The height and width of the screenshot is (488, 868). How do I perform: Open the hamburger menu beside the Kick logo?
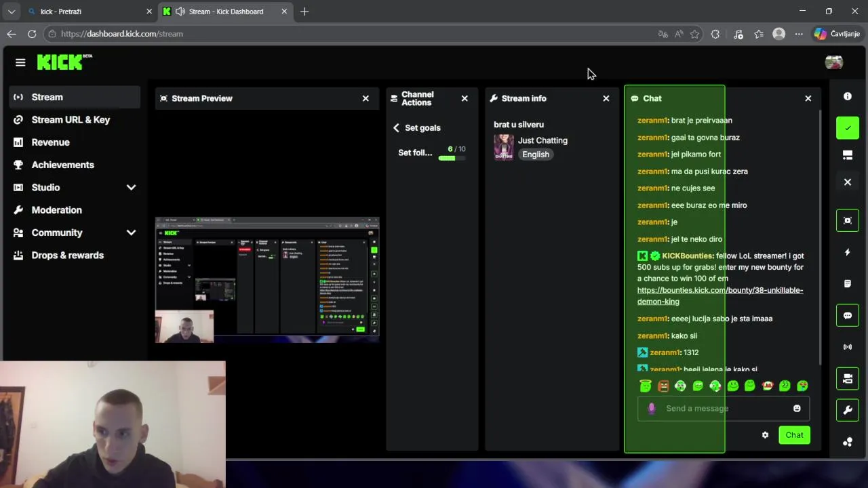20,62
